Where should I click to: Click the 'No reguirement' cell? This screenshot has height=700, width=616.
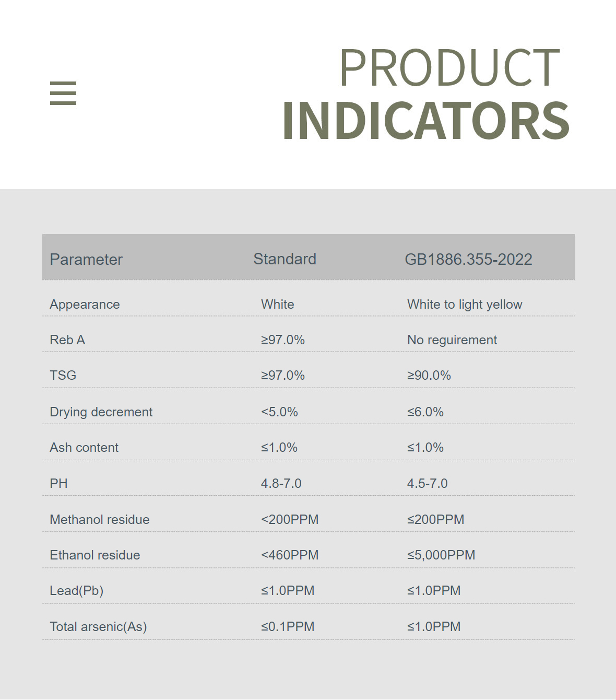click(x=452, y=340)
